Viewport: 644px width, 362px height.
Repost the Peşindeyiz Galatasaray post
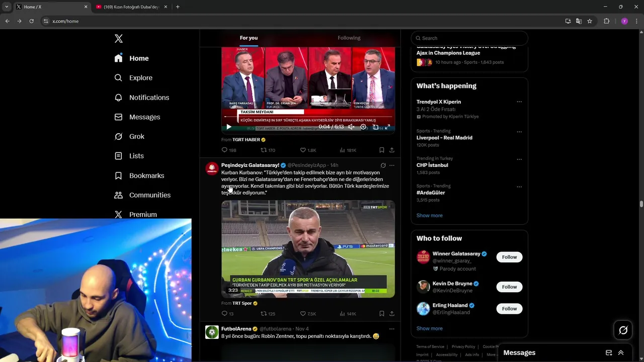click(x=268, y=314)
